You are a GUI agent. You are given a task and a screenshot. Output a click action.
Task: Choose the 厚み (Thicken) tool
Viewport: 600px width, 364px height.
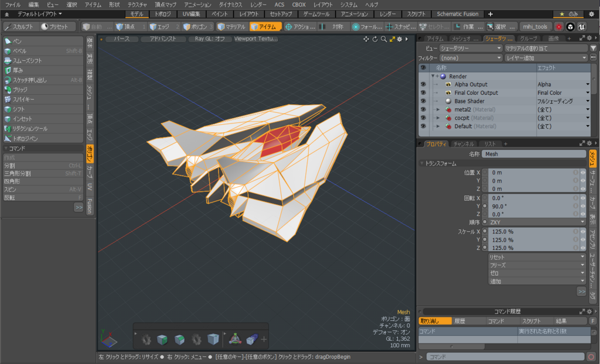[43, 70]
